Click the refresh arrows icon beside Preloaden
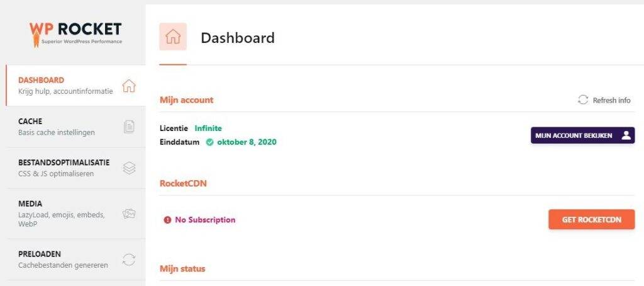 pyautogui.click(x=129, y=260)
